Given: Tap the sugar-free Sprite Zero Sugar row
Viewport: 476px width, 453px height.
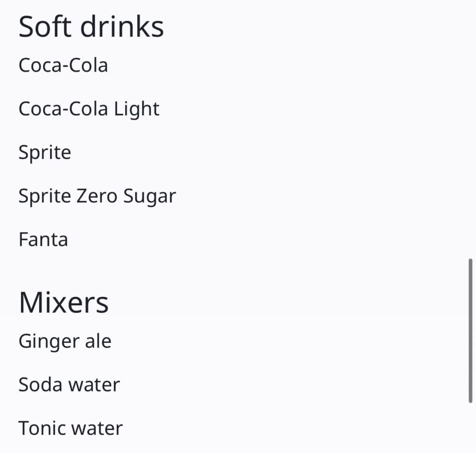Looking at the screenshot, I should pyautogui.click(x=97, y=196).
